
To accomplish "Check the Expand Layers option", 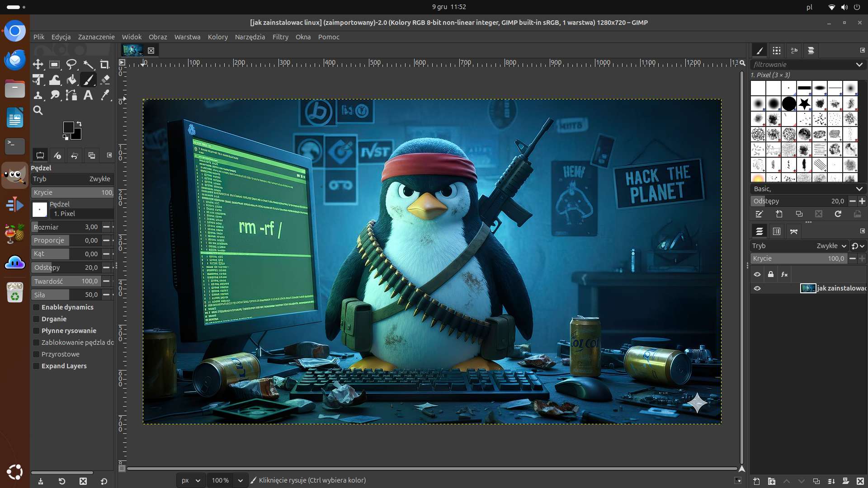I will click(36, 366).
